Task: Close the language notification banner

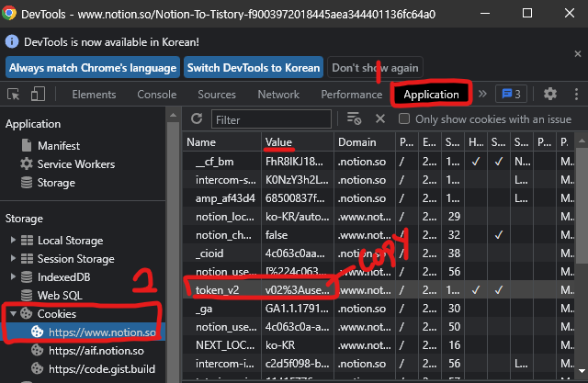Action: [x=578, y=54]
